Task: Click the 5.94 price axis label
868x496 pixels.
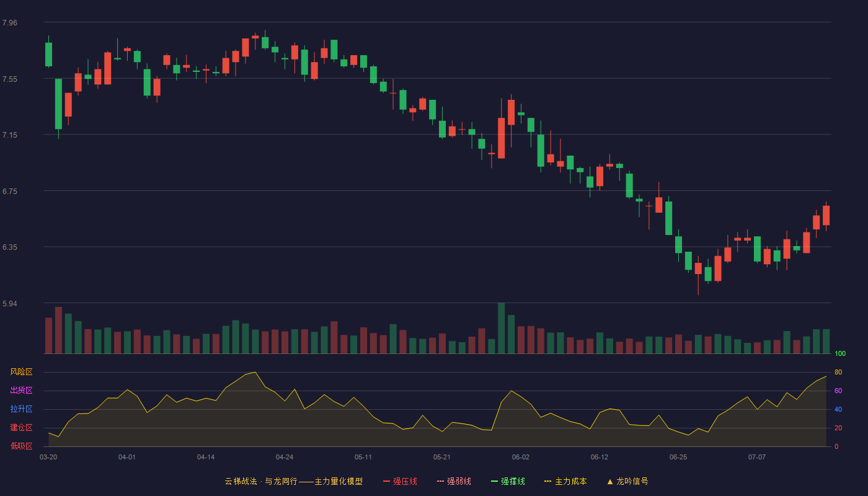Action: [10, 304]
